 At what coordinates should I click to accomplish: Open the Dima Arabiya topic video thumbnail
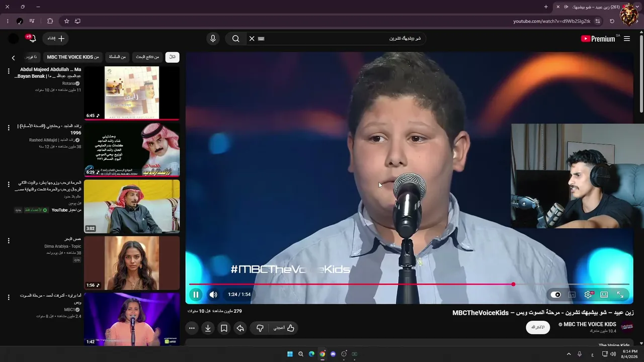coord(132,263)
